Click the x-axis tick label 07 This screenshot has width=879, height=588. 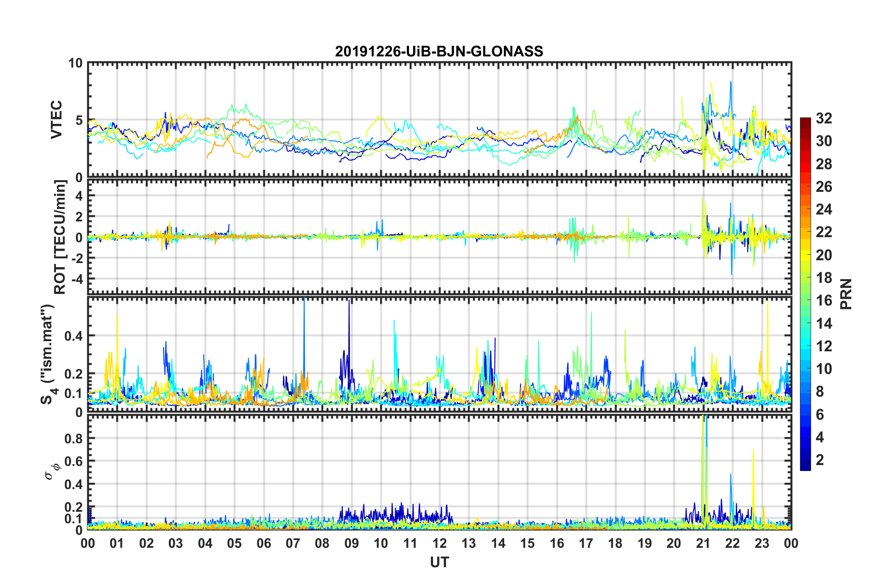tap(293, 543)
